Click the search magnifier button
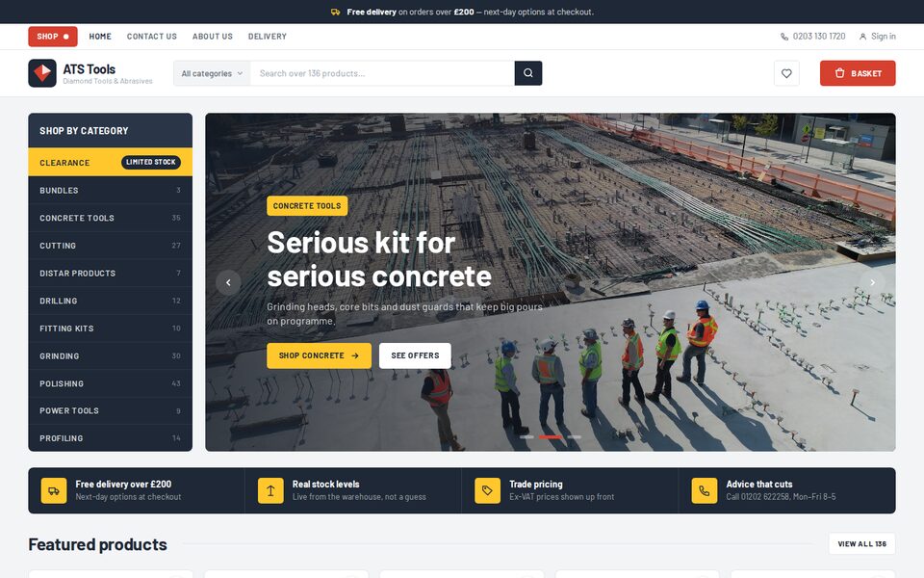This screenshot has width=924, height=578. coord(528,73)
